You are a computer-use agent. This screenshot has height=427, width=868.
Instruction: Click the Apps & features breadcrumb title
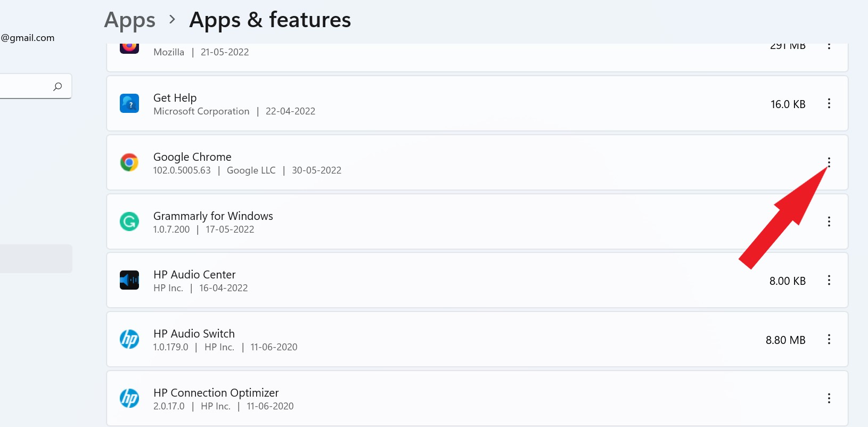tap(270, 20)
